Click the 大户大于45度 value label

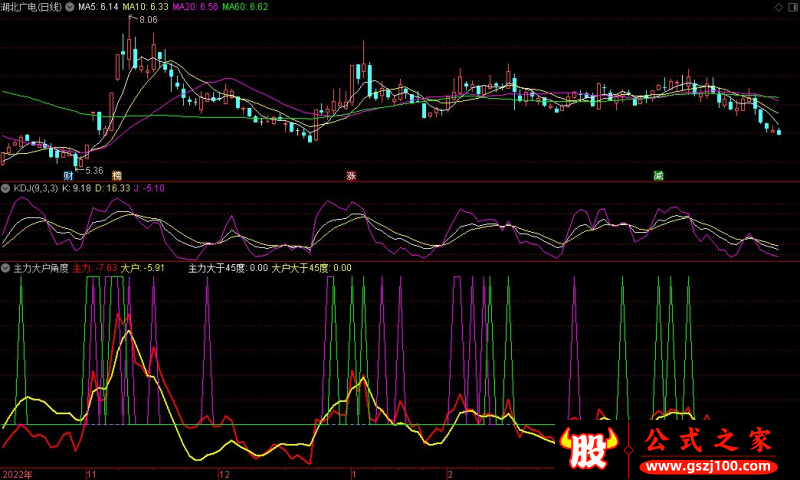click(311, 268)
